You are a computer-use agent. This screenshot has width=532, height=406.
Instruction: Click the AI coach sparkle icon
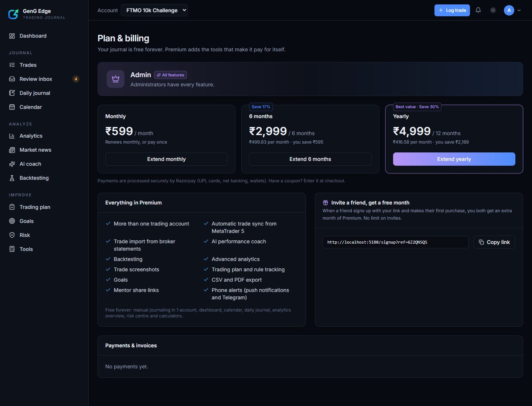12,164
